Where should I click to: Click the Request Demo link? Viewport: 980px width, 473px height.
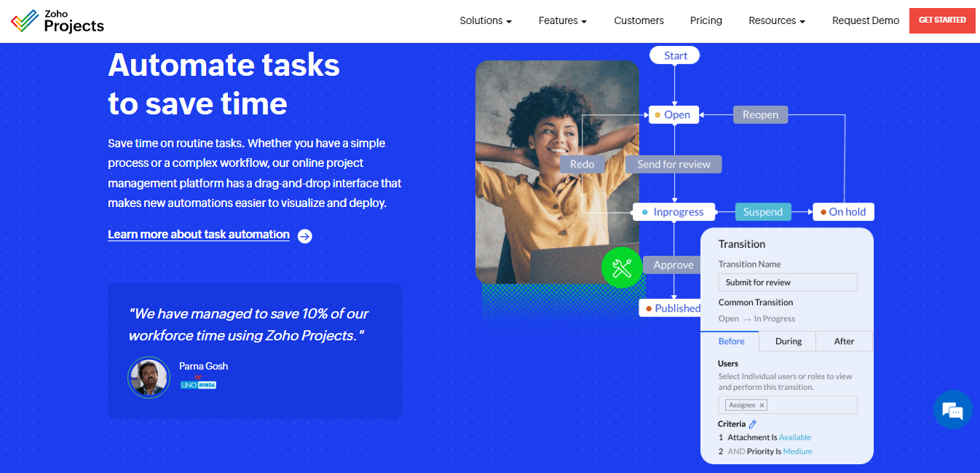865,20
